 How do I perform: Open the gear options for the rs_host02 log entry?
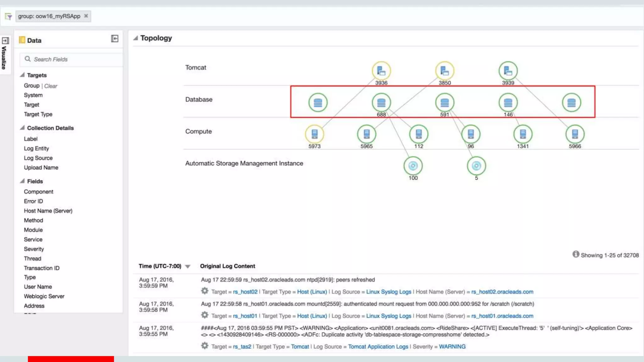pos(205,291)
